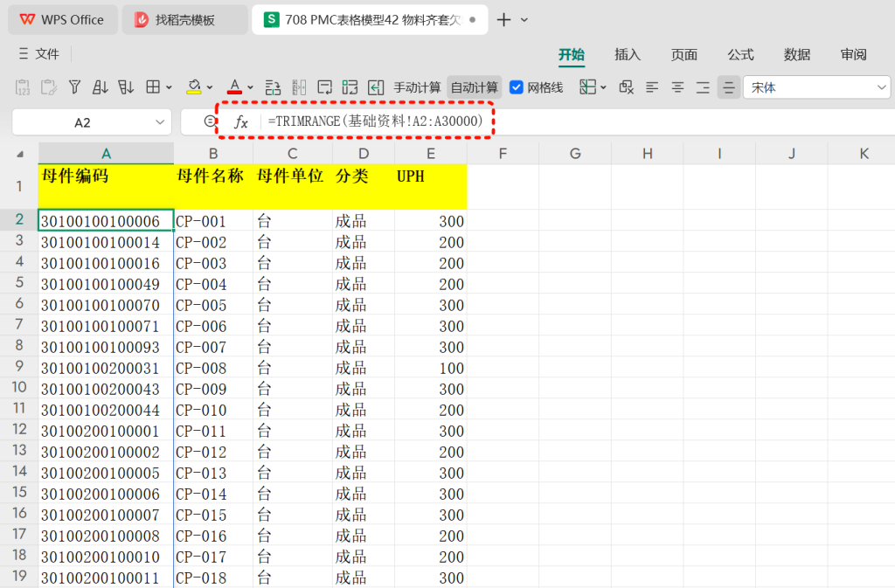Click cell CP-012
This screenshot has width=895, height=588.
213,452
